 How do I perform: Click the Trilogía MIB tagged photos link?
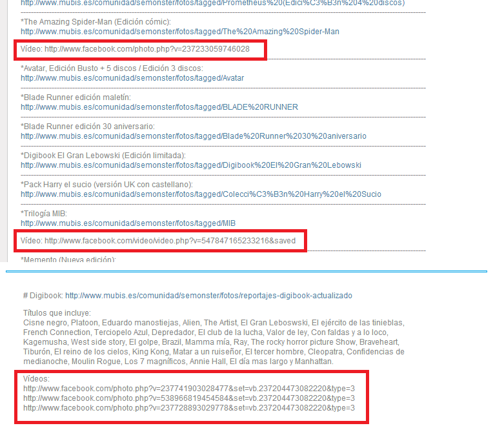click(x=128, y=223)
